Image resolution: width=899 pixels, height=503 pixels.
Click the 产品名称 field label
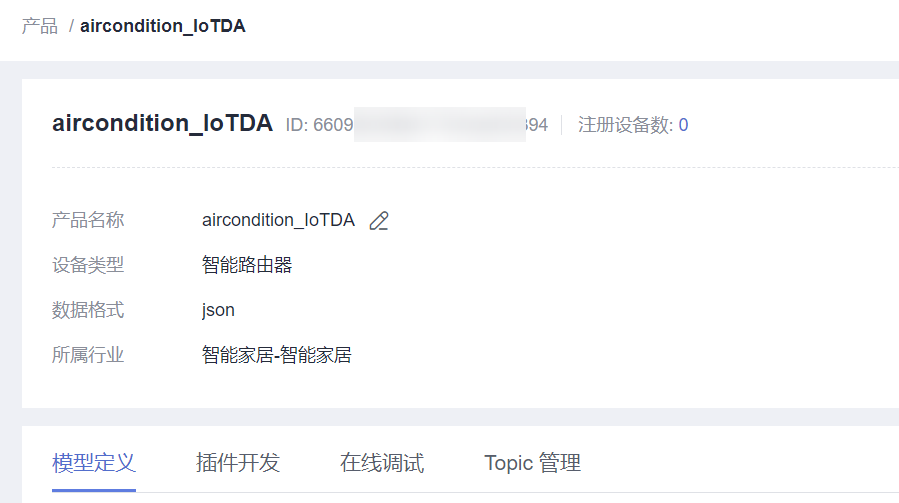click(x=88, y=220)
